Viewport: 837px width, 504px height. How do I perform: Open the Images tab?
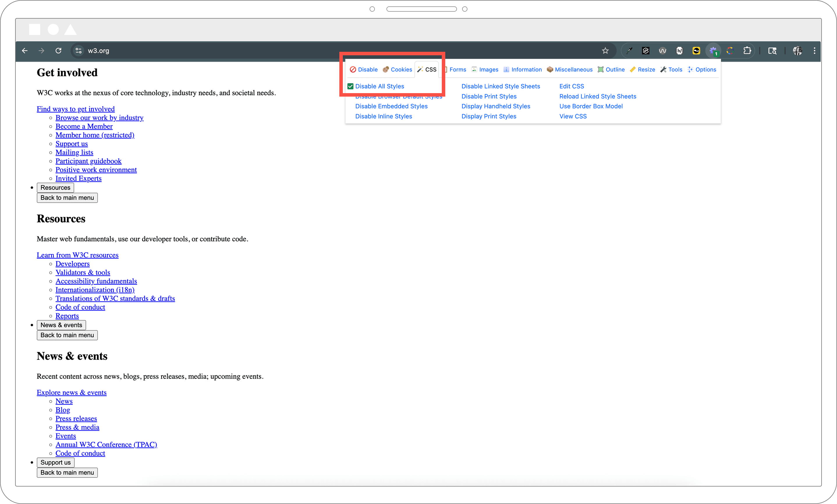(485, 70)
